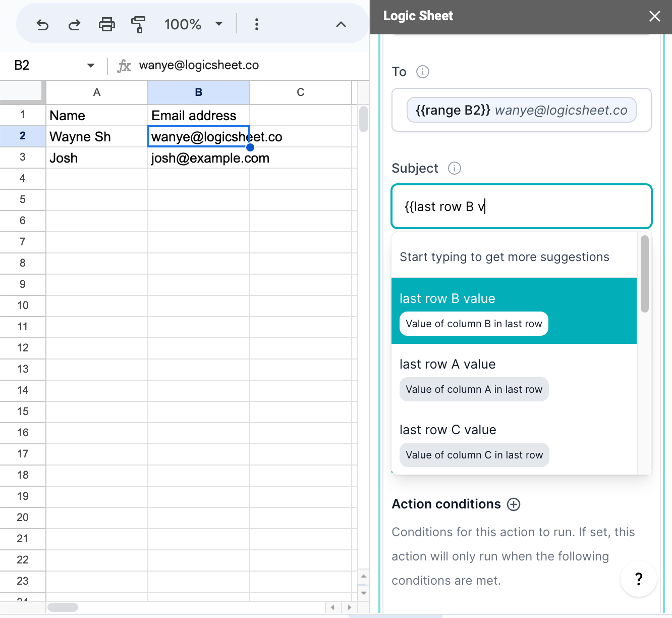Select the Paint format tool

138,24
